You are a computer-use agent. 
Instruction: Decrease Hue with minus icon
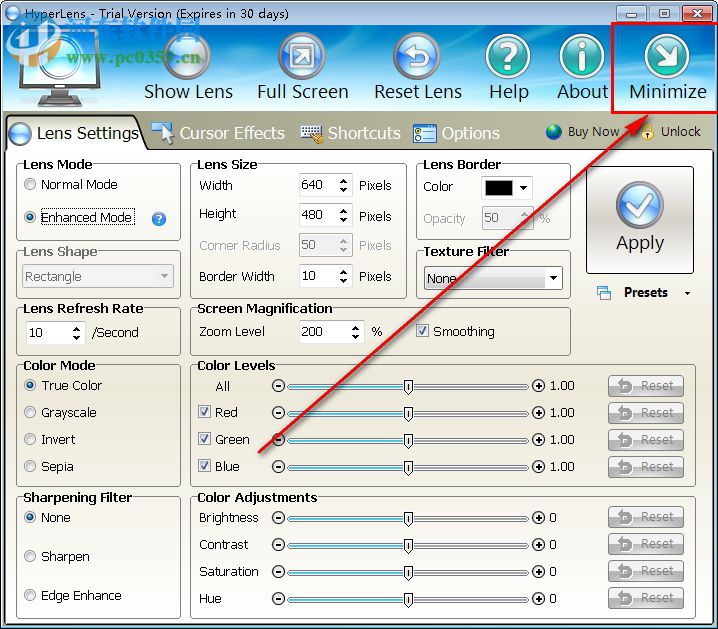tap(278, 599)
